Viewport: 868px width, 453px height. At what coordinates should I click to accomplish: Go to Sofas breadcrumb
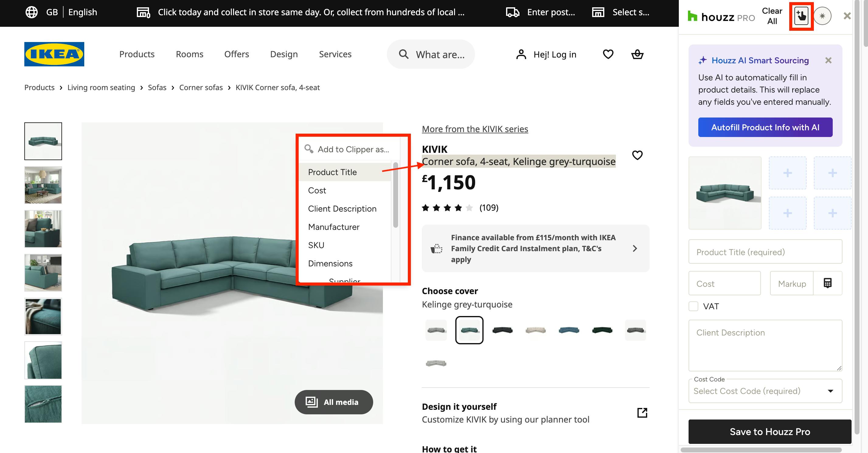click(157, 87)
